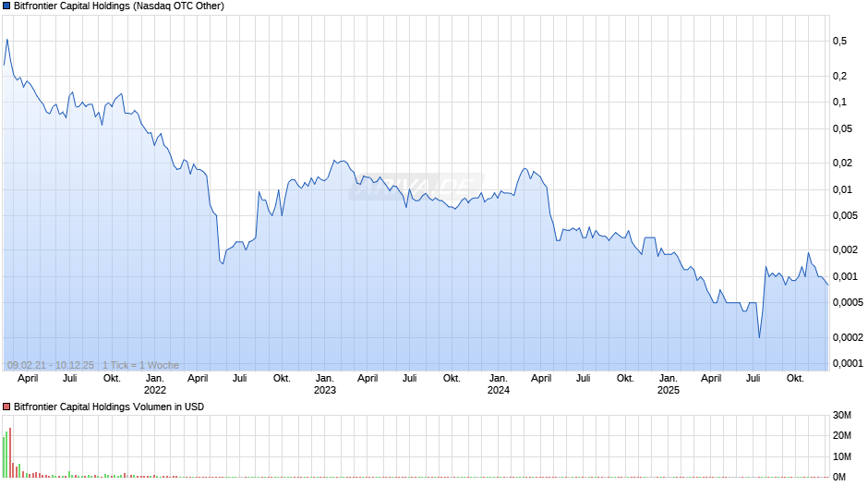Click the 0,2 price axis label
This screenshot has width=868, height=486.
[x=839, y=76]
